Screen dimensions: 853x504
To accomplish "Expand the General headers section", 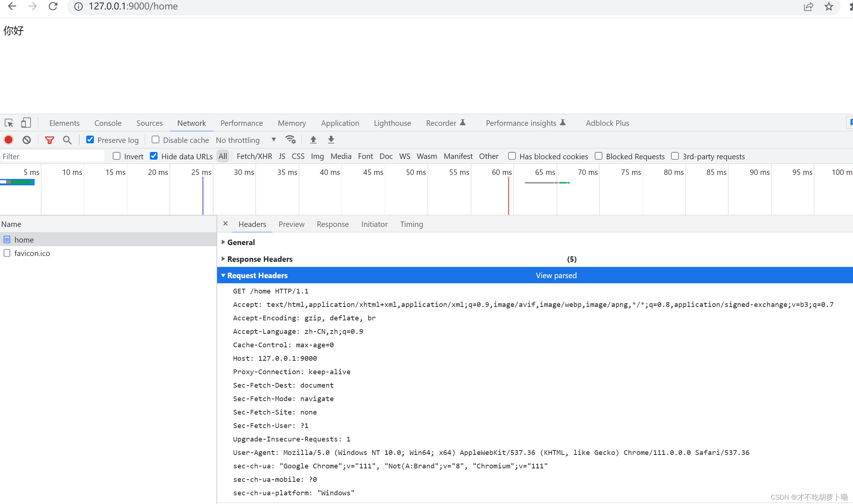I will click(x=240, y=242).
